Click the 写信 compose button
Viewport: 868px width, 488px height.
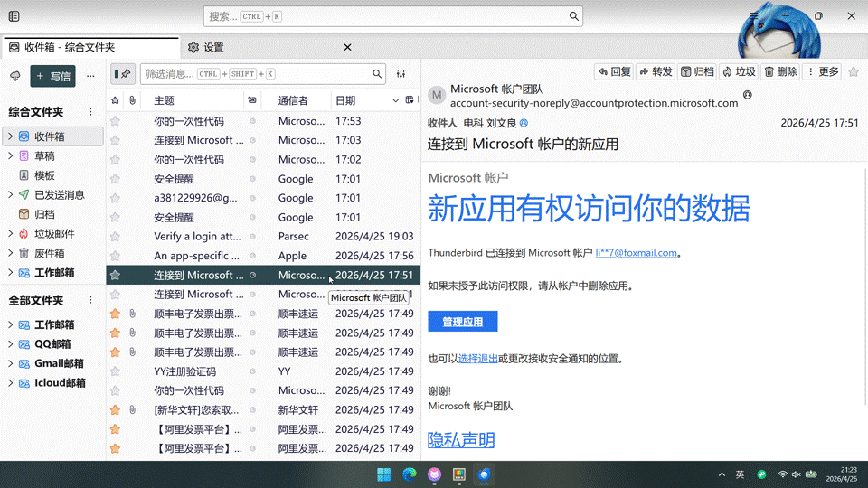click(x=52, y=77)
